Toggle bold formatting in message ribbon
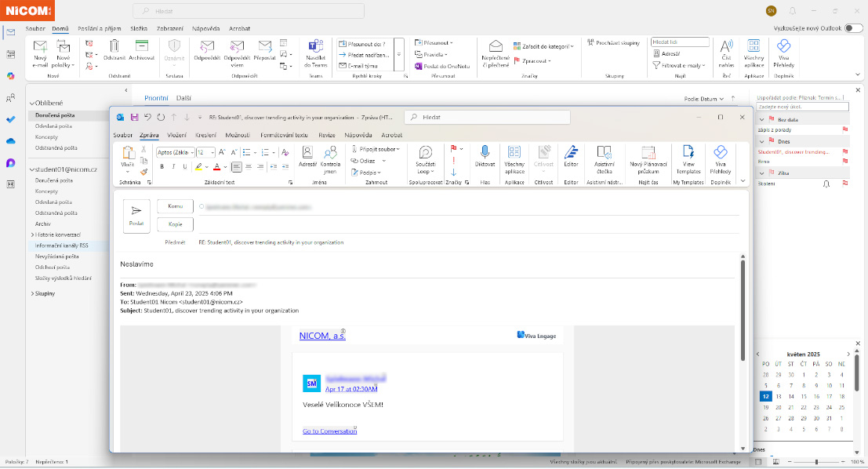Viewport: 868px width, 469px height. coord(162,166)
